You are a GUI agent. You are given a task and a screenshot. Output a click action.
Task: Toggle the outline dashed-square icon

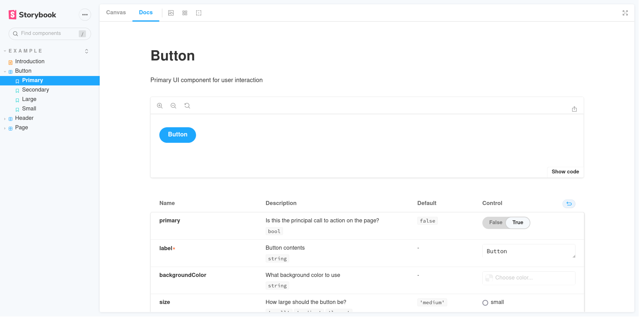pos(199,13)
